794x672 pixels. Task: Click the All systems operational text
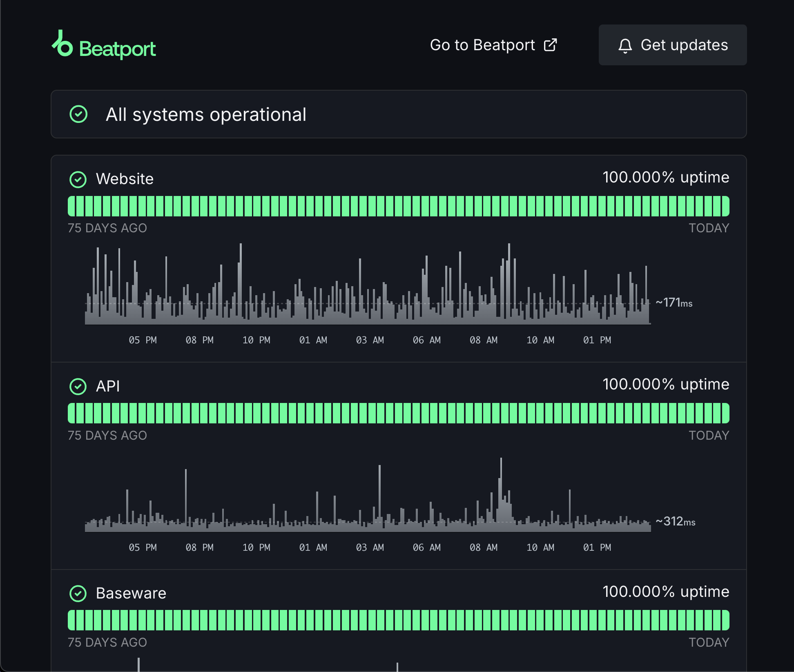[206, 114]
